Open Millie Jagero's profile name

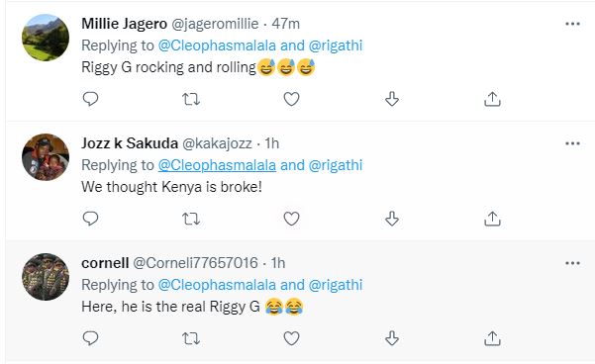click(124, 24)
